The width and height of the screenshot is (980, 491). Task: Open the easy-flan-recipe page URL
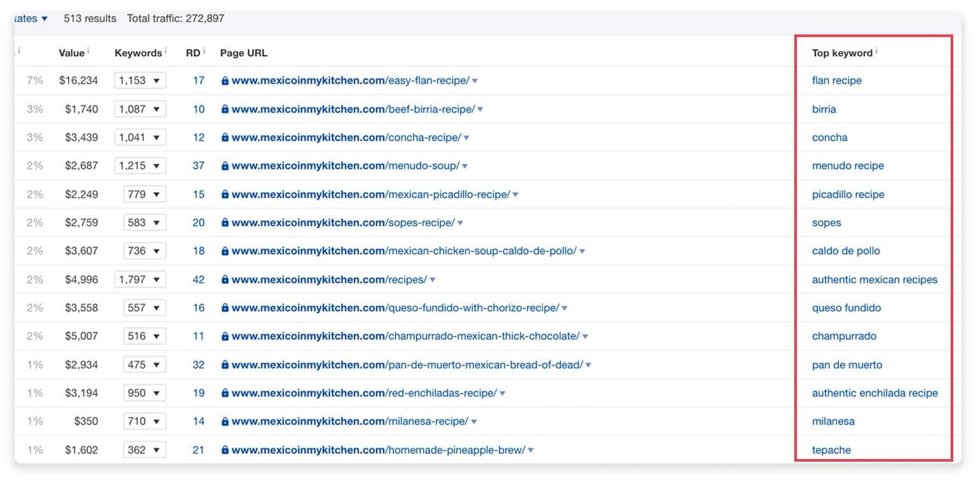point(350,80)
